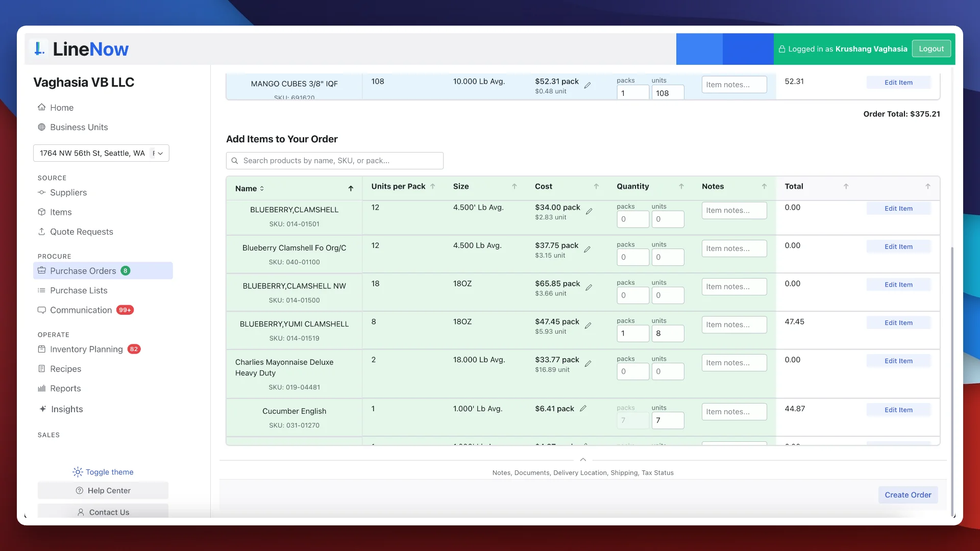This screenshot has height=551, width=980.
Task: Go to Purchase Lists menu item
Action: tap(79, 290)
